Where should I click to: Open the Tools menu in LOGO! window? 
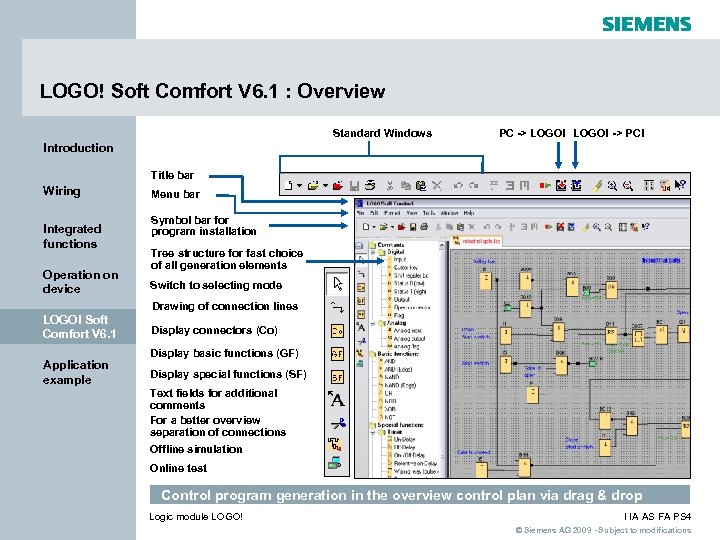click(429, 213)
